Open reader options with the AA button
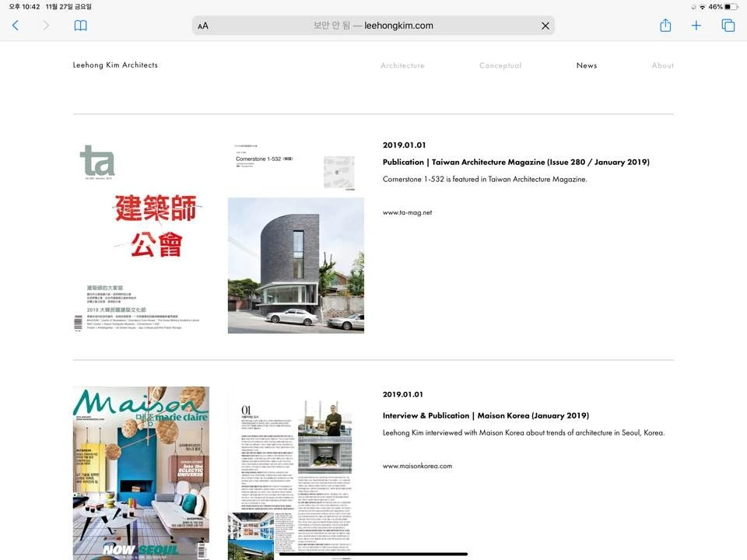Viewport: 747px width, 560px height. [203, 26]
